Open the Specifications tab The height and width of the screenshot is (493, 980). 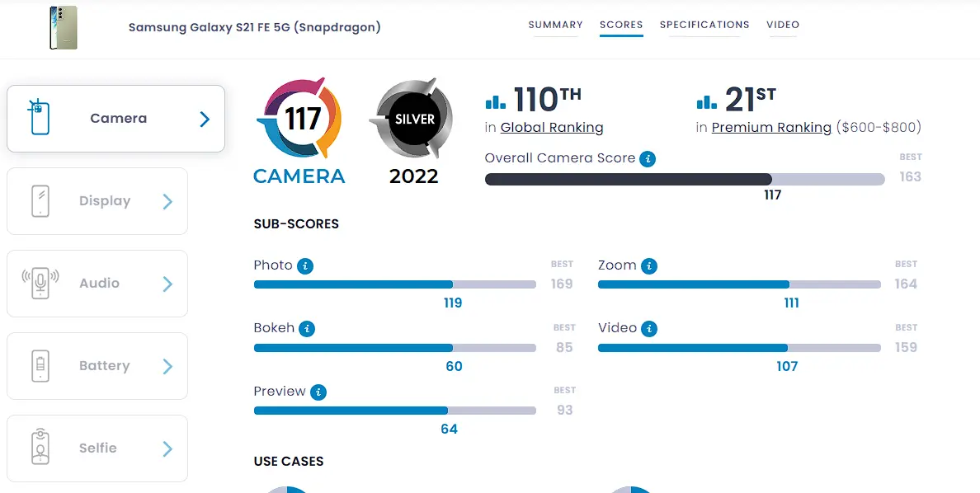click(x=704, y=25)
